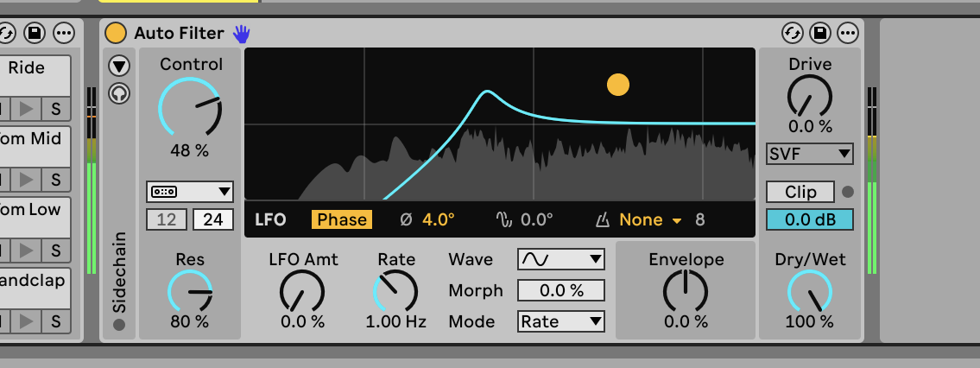Solo the Ride drum pad

point(56,109)
